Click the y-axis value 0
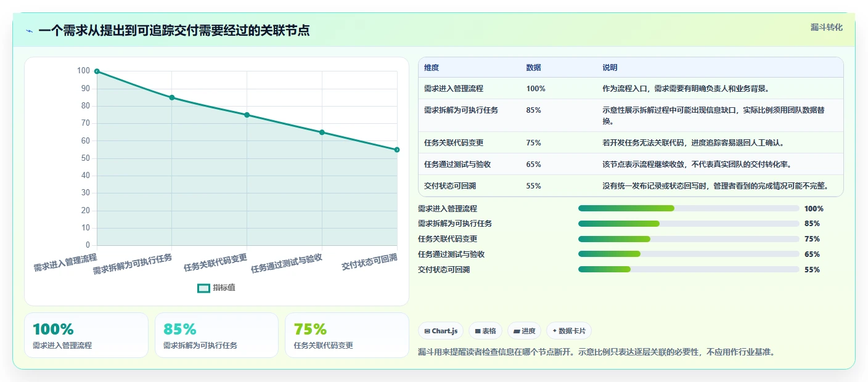Image resolution: width=868 pixels, height=382 pixels. [x=88, y=245]
